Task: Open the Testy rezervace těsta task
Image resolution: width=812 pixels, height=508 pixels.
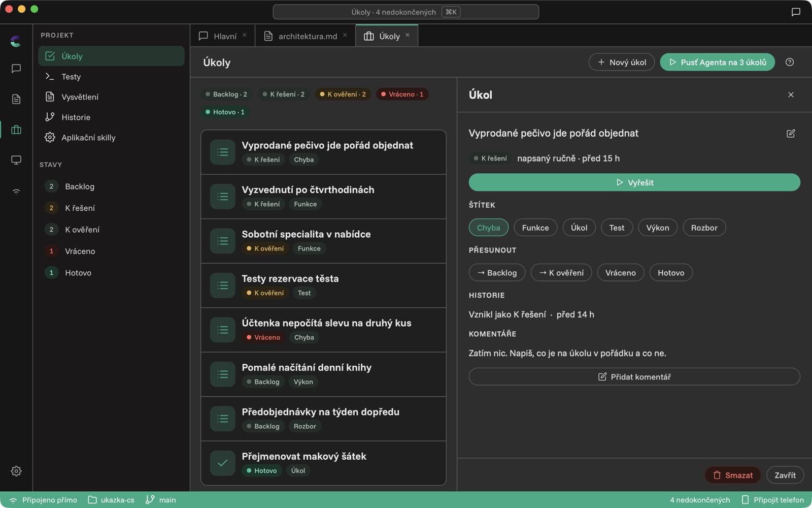Action: tap(323, 285)
